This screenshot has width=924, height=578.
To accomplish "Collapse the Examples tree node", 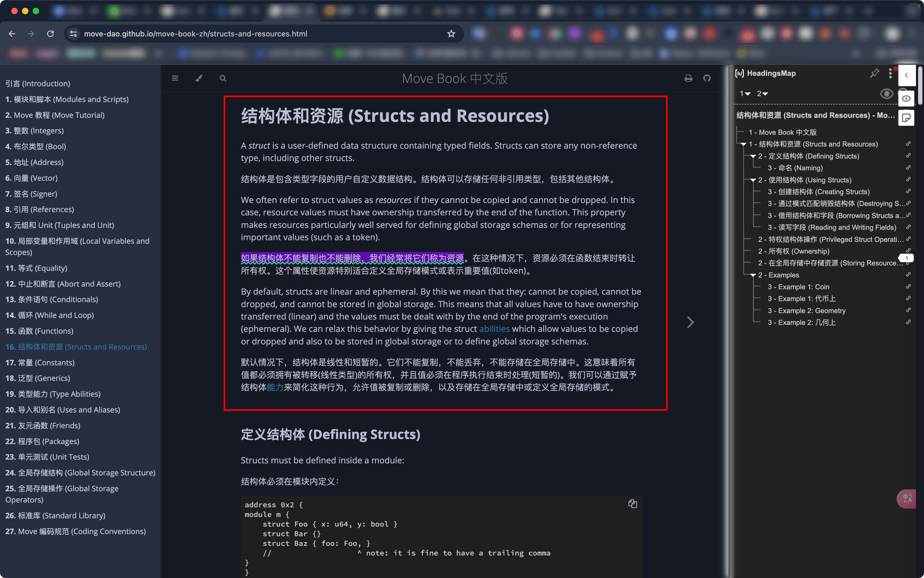I will 753,275.
